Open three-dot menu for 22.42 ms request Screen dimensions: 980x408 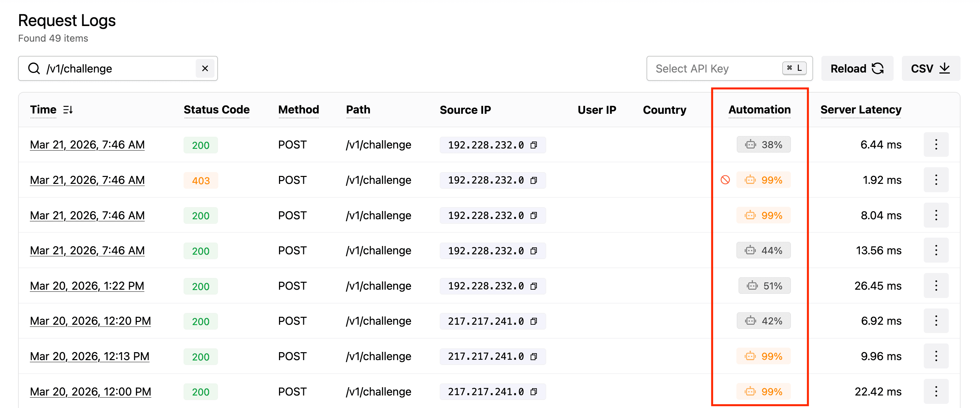pyautogui.click(x=936, y=391)
